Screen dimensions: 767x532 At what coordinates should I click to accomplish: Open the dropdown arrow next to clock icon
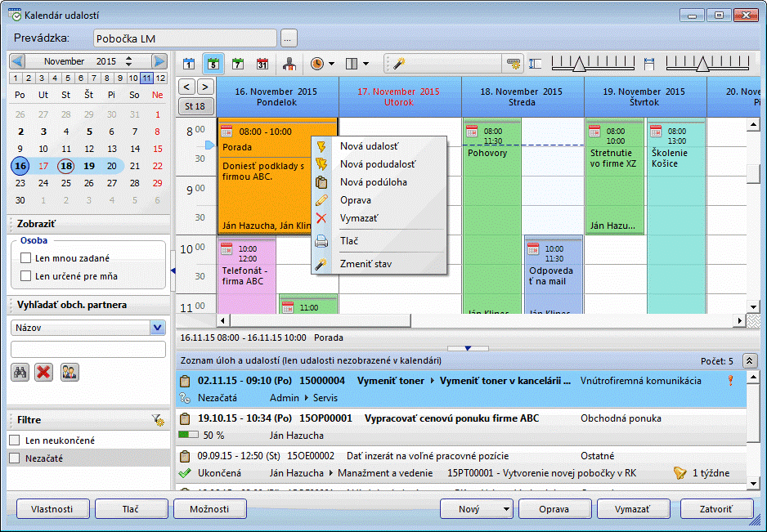(x=331, y=64)
